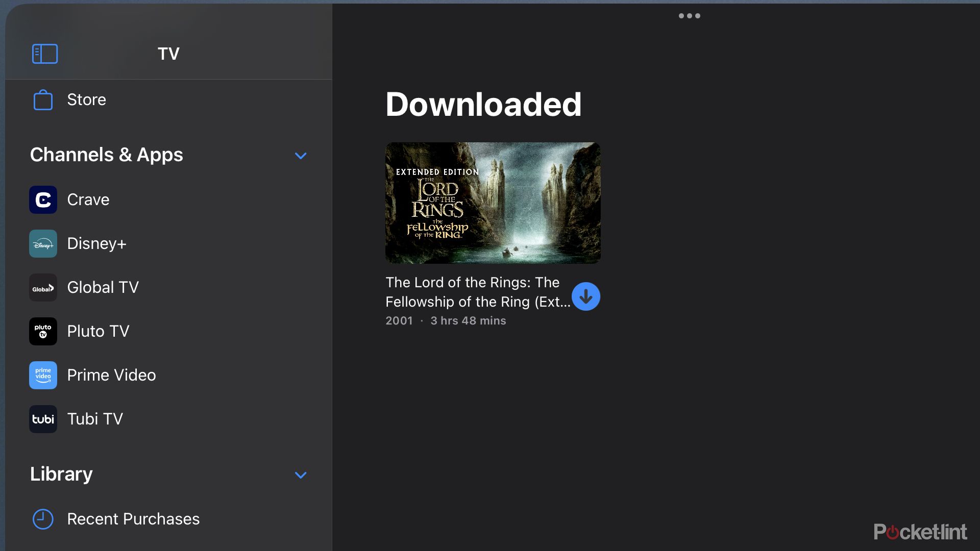Open the TV sidebar toggle icon
Viewport: 980px width, 551px height.
[44, 53]
